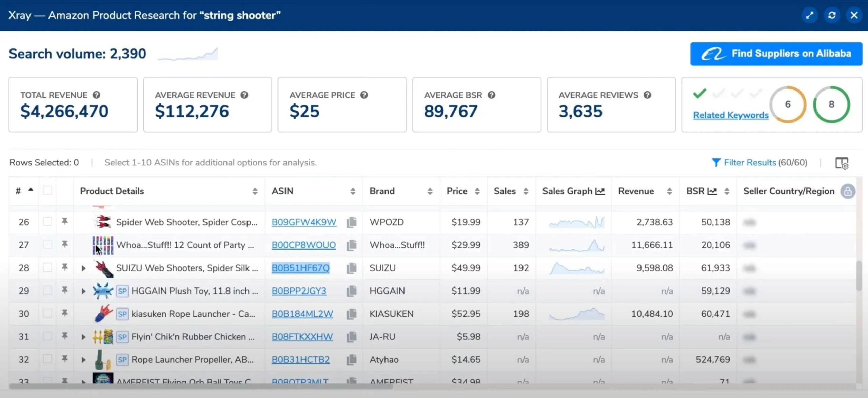Screen dimensions: 868x398
Task: Pin row 27 Whoa...Stuff!! product
Action: [x=64, y=244]
